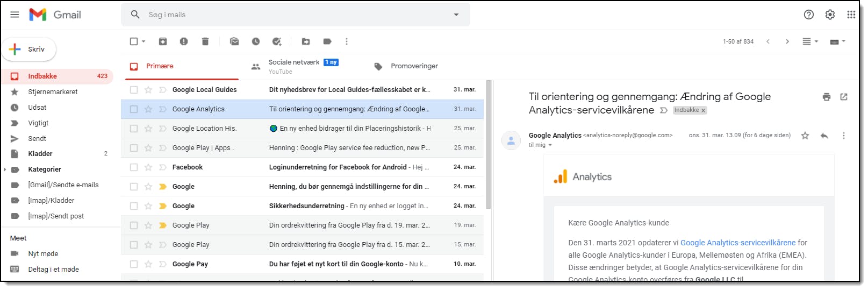Switch to the Primære tab
This screenshot has height=290, width=868.
(182, 66)
